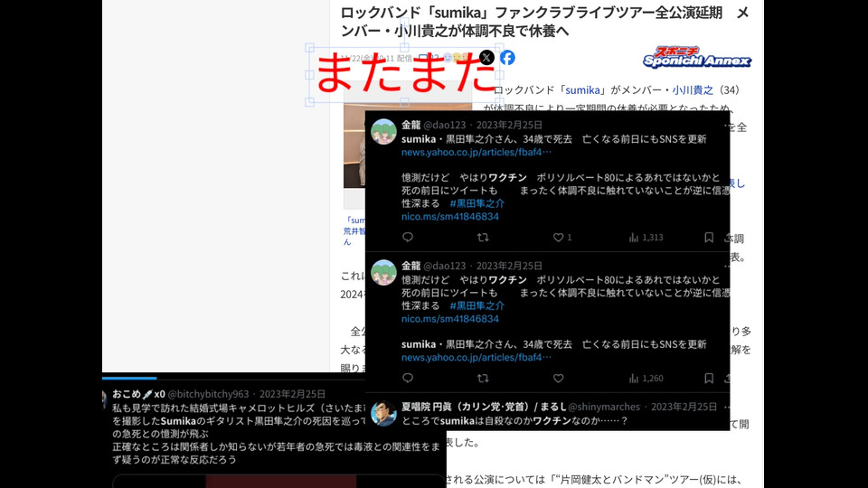Open the 小川貴之 link in the article
Screen dimensions: 868x488
(x=693, y=89)
